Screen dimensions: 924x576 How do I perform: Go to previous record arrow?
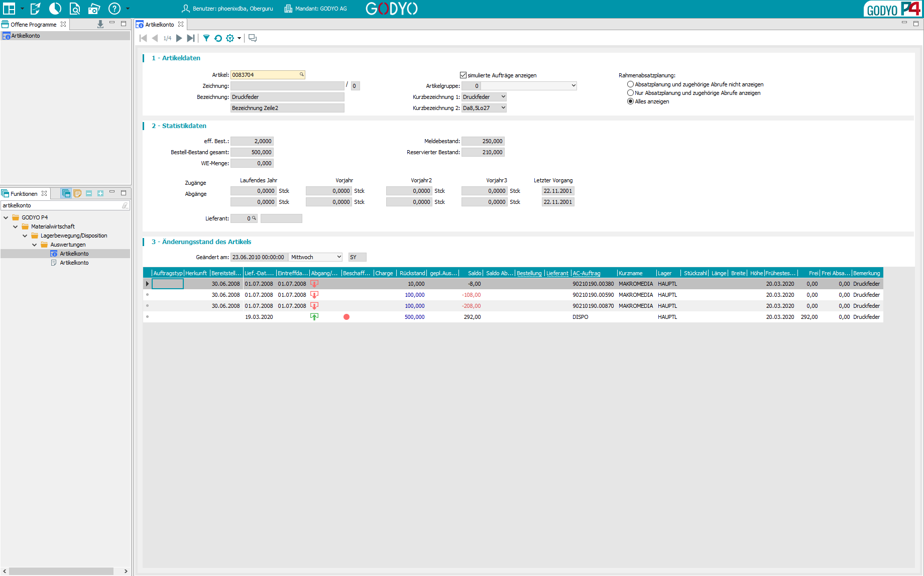(155, 38)
